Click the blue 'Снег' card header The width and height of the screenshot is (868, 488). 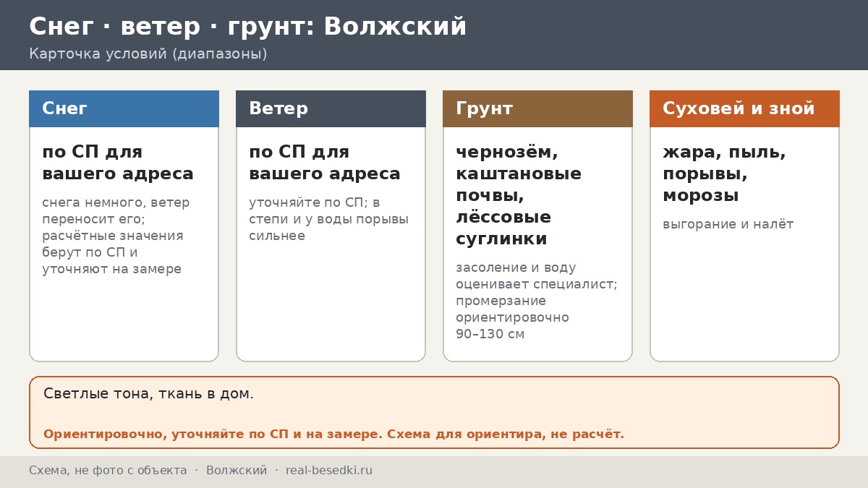[x=124, y=108]
